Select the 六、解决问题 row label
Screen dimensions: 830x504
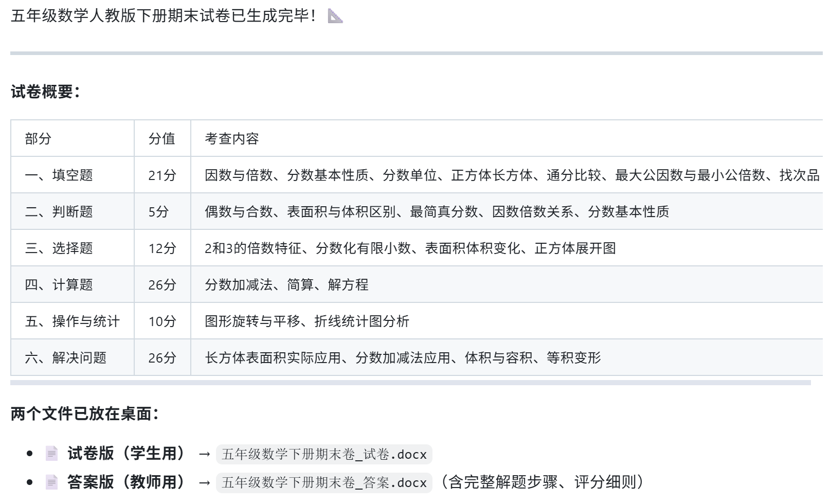point(65,358)
